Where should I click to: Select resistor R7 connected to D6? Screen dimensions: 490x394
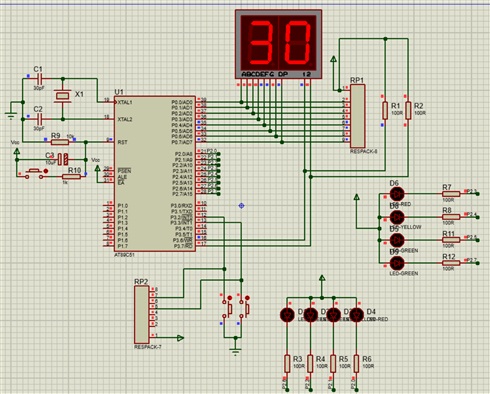[x=451, y=194]
